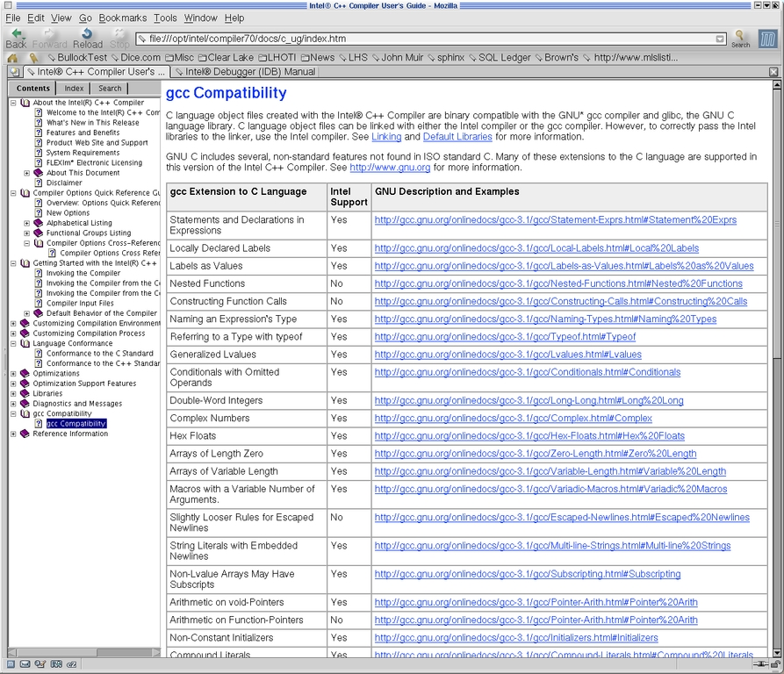Collapse the Language Conformance tree node
Viewport: 784px width, 674px height.
tap(13, 344)
